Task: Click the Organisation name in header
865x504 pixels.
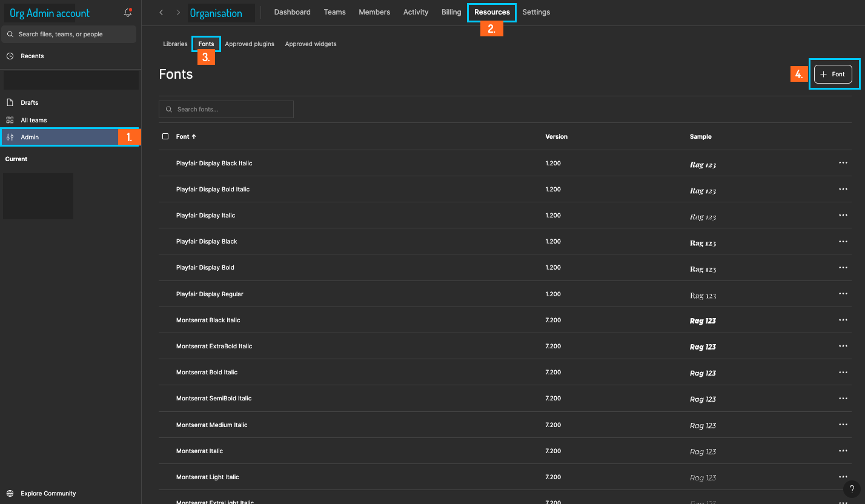Action: click(216, 13)
